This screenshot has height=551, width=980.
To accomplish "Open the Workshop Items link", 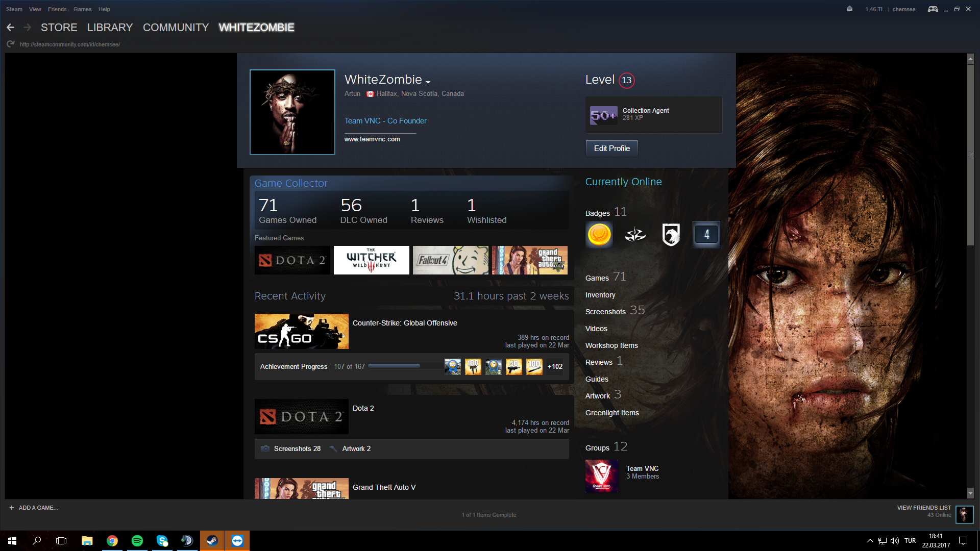I will [611, 345].
